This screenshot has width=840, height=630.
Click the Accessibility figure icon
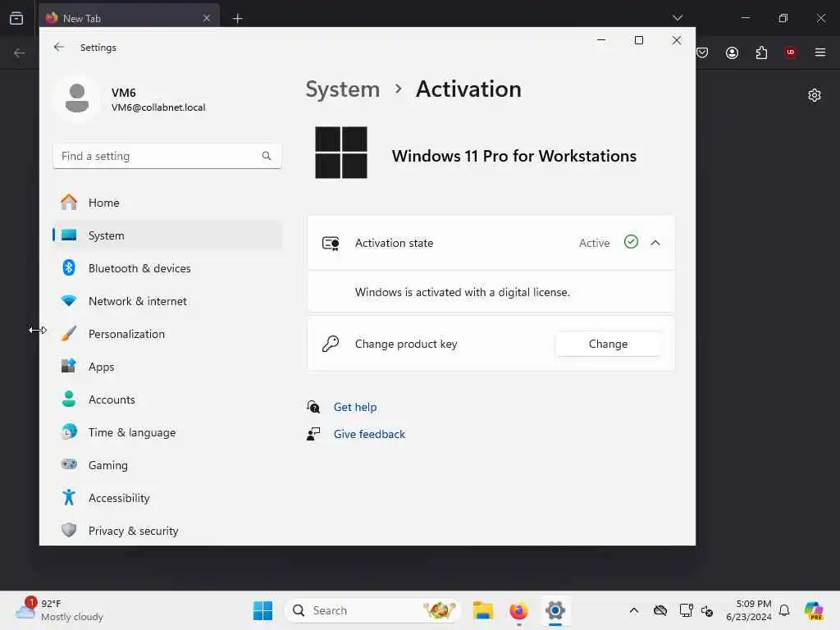tap(69, 497)
